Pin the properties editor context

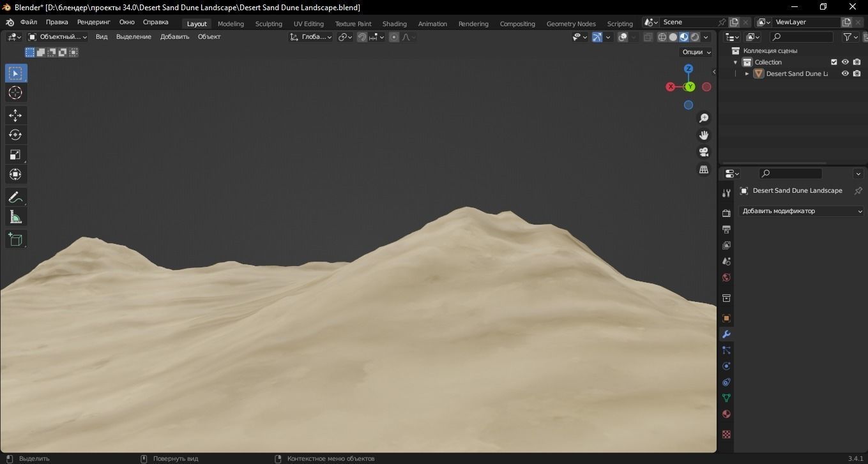tap(858, 191)
